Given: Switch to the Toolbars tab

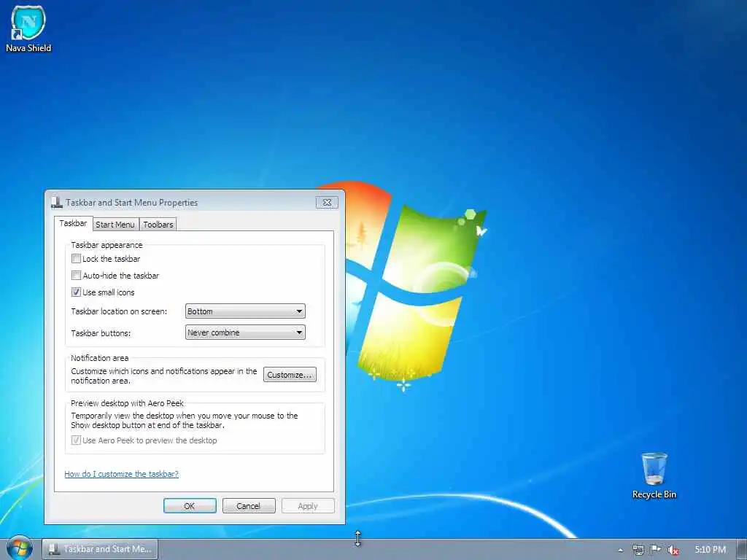Looking at the screenshot, I should [158, 225].
